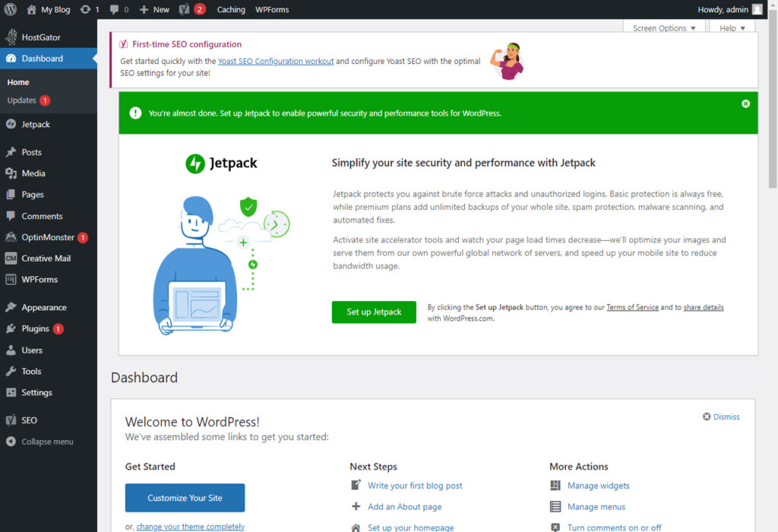
Task: Click change your theme completely link
Action: (x=191, y=527)
